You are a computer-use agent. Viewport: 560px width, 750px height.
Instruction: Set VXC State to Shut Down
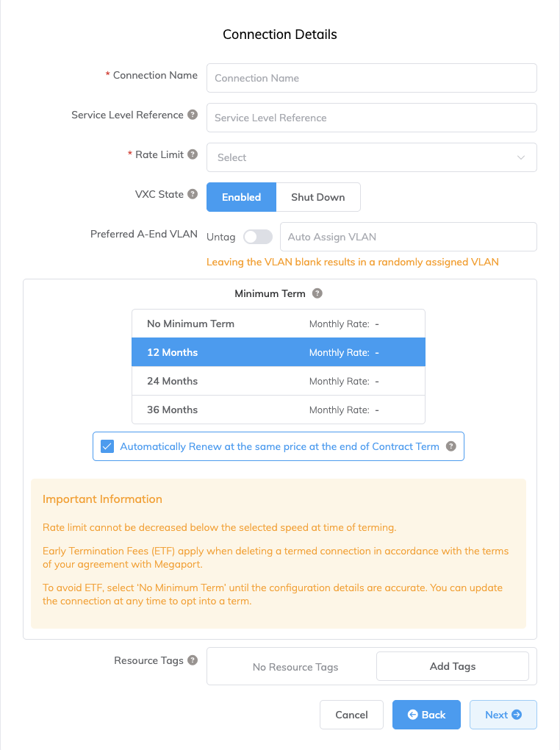(x=317, y=197)
